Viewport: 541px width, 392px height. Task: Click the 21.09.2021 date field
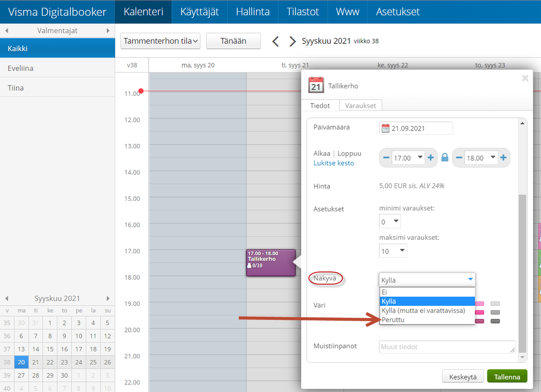pos(416,128)
